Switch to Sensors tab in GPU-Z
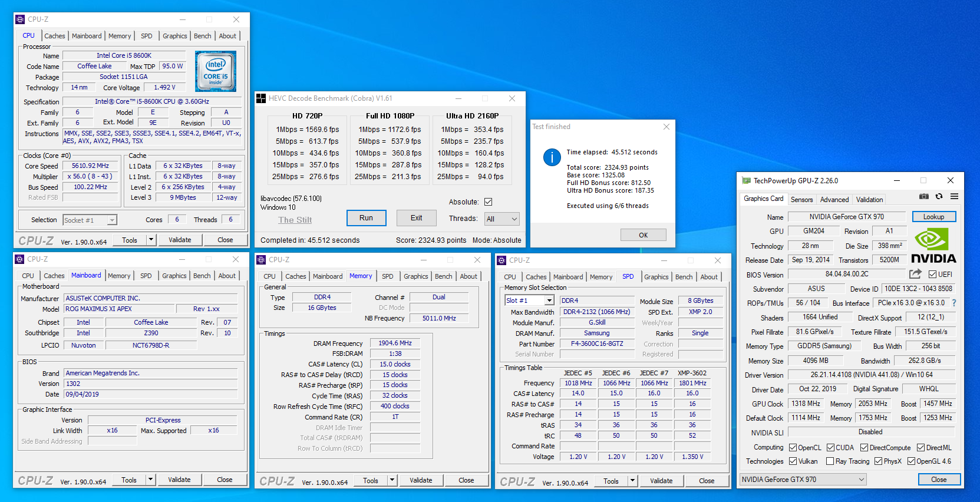The width and height of the screenshot is (980, 502). pos(801,200)
